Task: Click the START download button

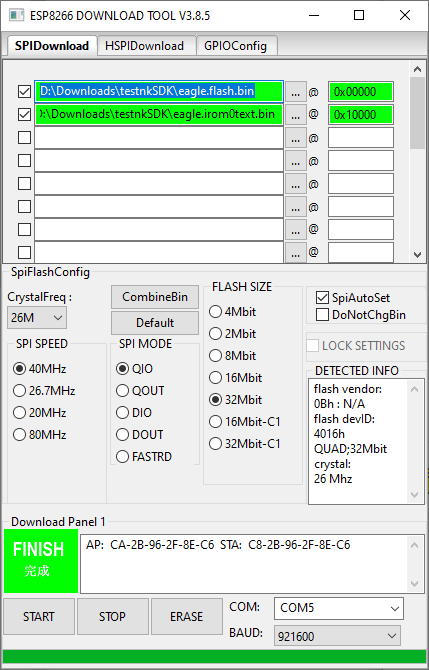Action: pyautogui.click(x=39, y=616)
